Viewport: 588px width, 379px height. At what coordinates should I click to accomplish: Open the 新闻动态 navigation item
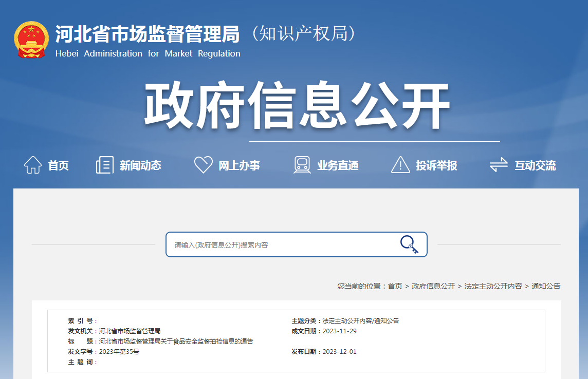point(140,165)
